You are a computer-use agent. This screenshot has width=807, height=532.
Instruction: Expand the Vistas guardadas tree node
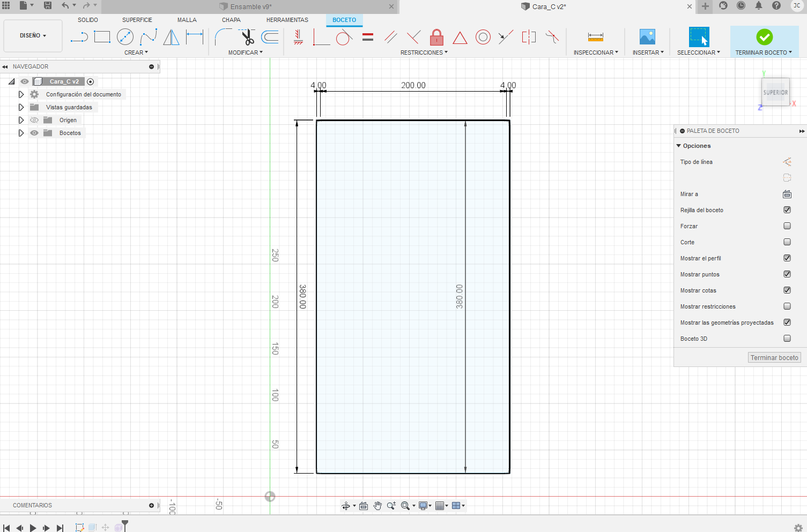(x=21, y=107)
